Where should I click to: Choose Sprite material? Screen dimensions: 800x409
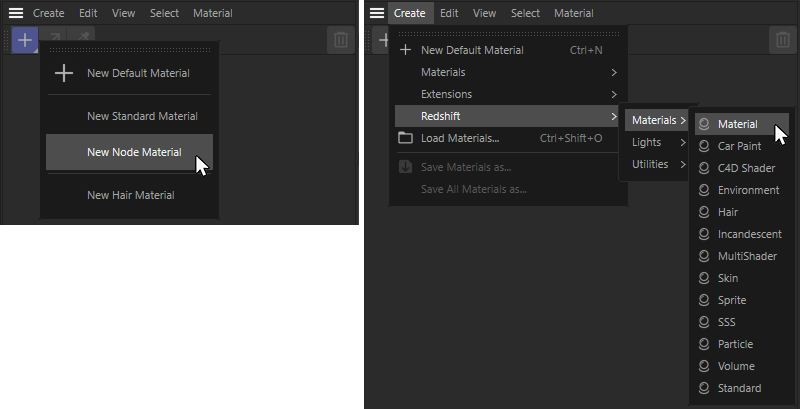[x=742, y=300]
